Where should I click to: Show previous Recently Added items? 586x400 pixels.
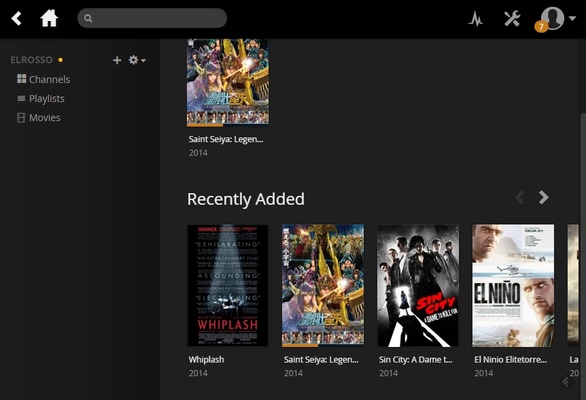pyautogui.click(x=520, y=197)
